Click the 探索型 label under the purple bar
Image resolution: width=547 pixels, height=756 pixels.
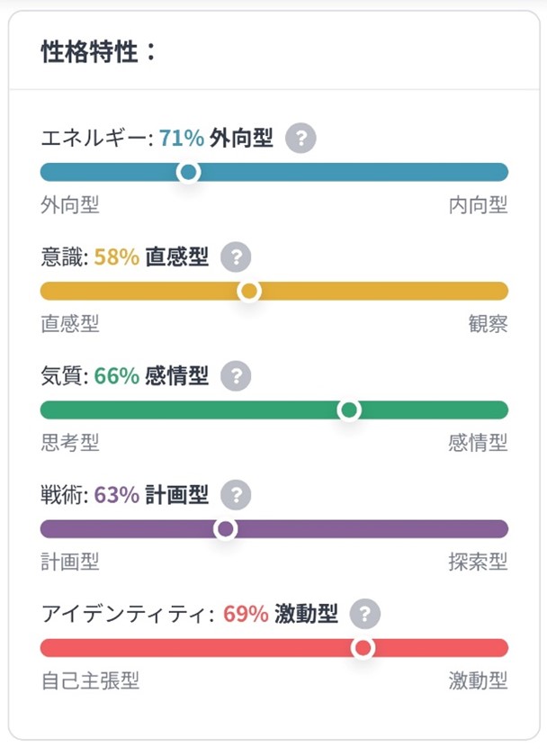[x=478, y=562]
